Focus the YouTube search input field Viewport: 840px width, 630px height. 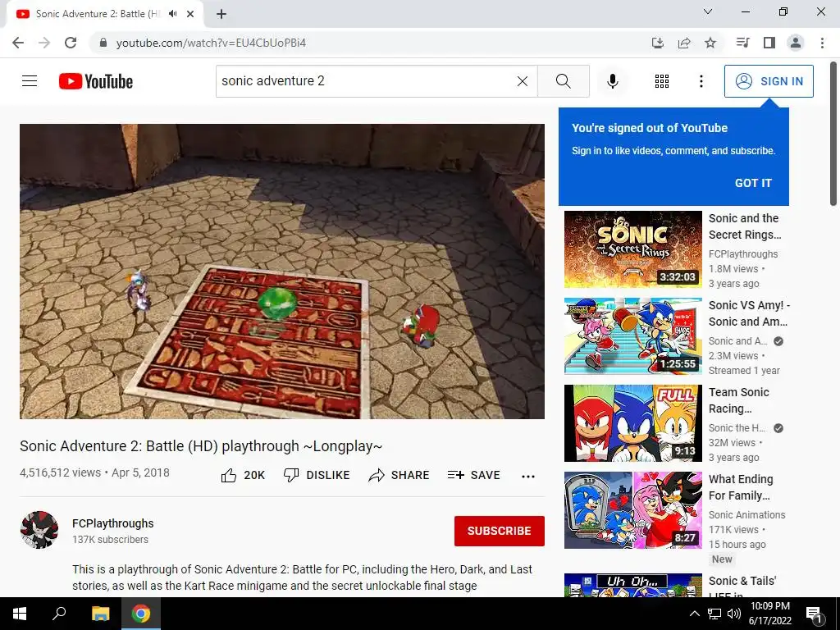tap(367, 81)
